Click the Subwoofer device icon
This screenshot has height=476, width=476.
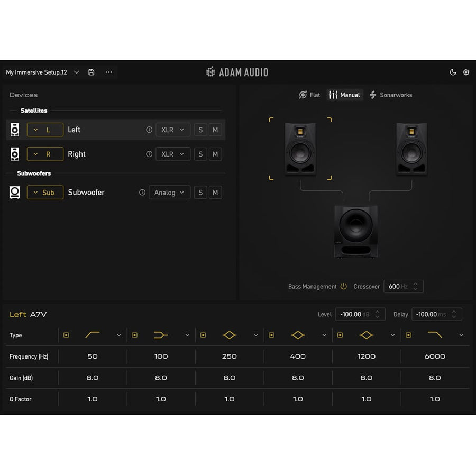point(15,193)
